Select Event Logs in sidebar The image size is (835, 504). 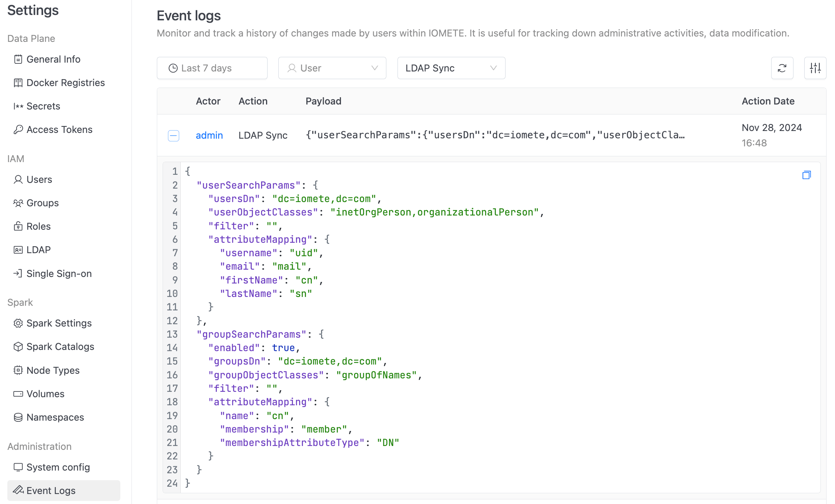pyautogui.click(x=64, y=491)
